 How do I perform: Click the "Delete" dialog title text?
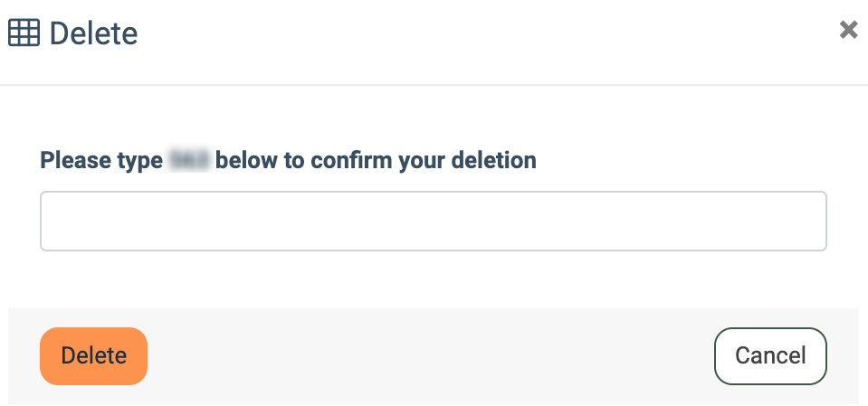pyautogui.click(x=93, y=34)
